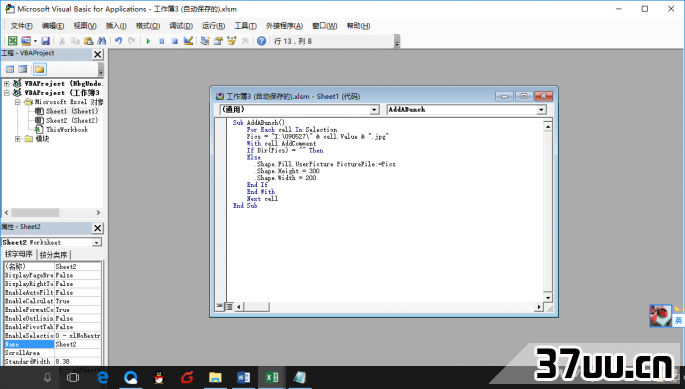The height and width of the screenshot is (389, 685).
Task: Click the View Code icon in Project panel
Action: (10, 69)
